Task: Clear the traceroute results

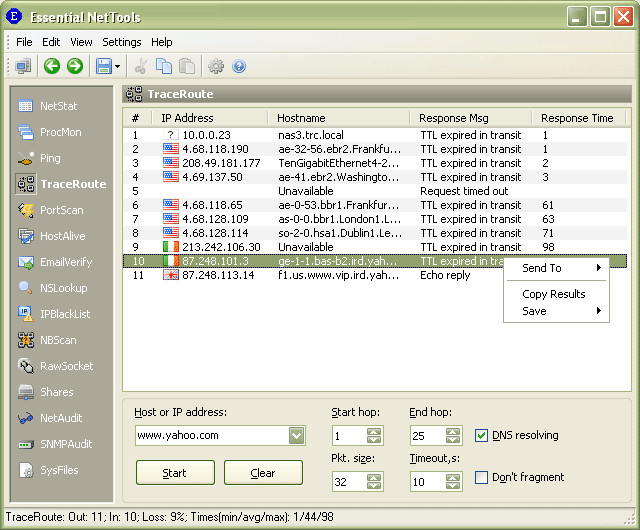Action: pyautogui.click(x=263, y=473)
